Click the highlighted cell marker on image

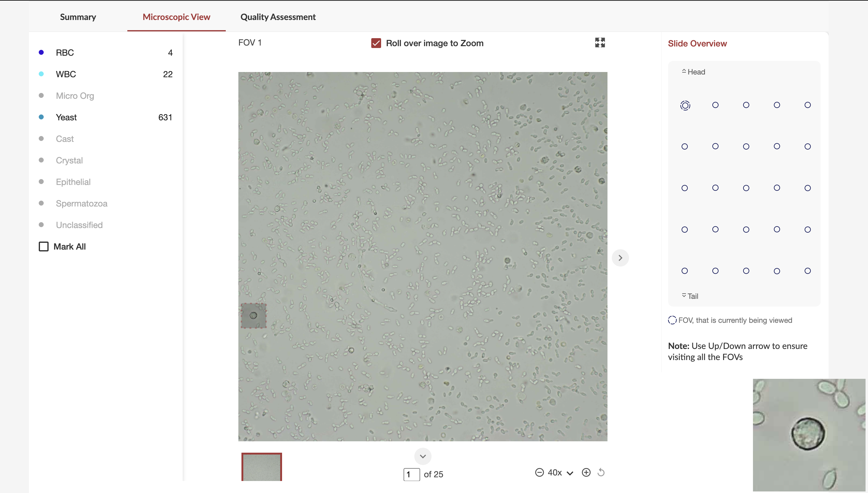[253, 315]
